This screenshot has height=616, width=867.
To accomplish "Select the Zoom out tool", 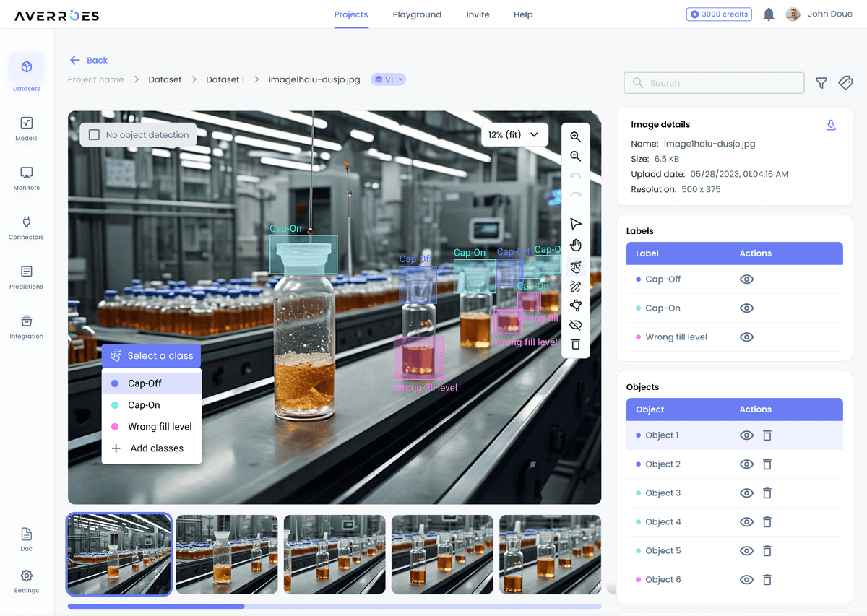I will click(576, 156).
